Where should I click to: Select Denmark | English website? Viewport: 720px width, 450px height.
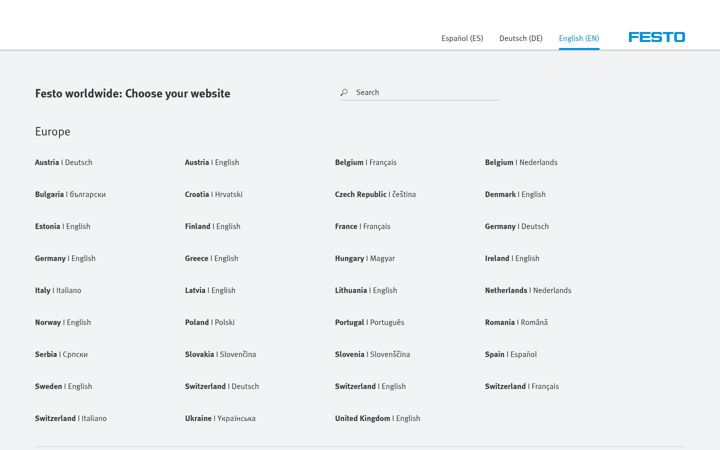(515, 194)
